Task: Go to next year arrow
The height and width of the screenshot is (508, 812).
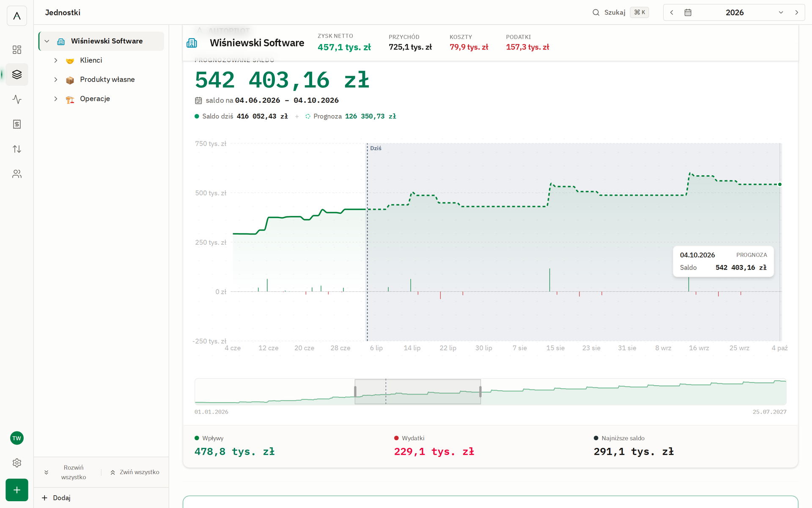Action: pos(797,13)
